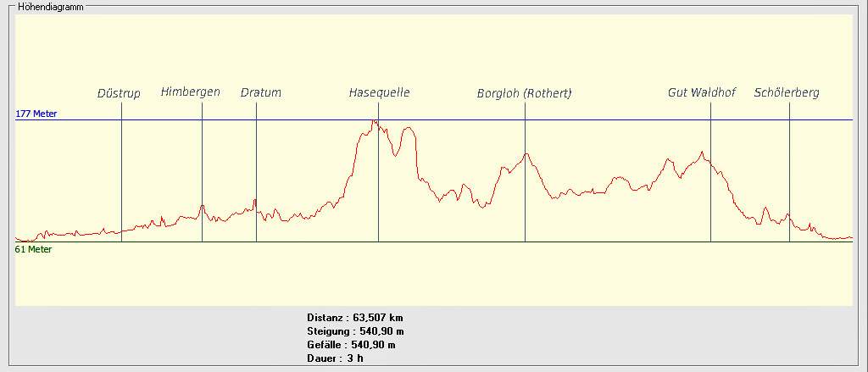Click the Gefälle 540,90 m value
868x372 pixels.
pyautogui.click(x=351, y=345)
